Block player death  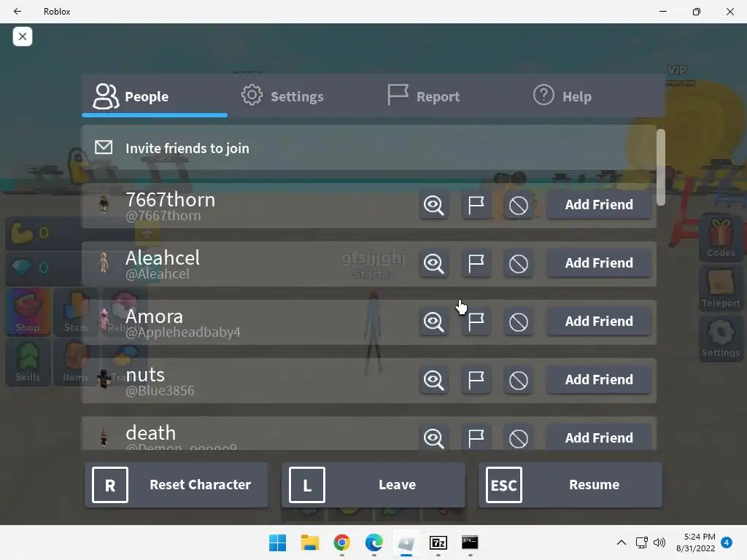519,437
